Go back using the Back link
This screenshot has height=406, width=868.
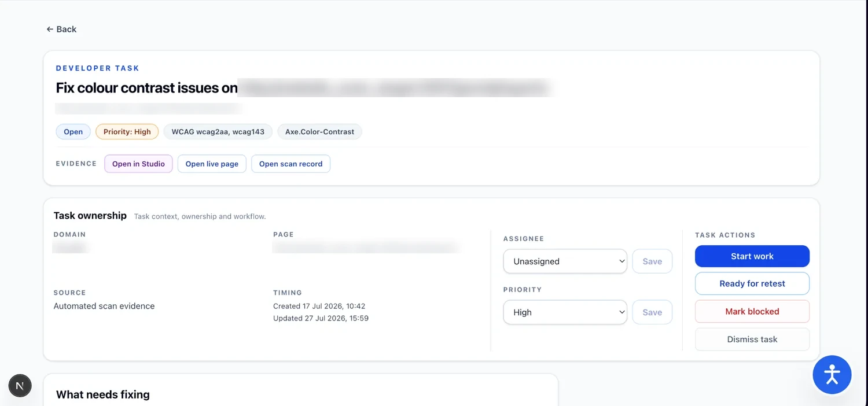click(61, 29)
